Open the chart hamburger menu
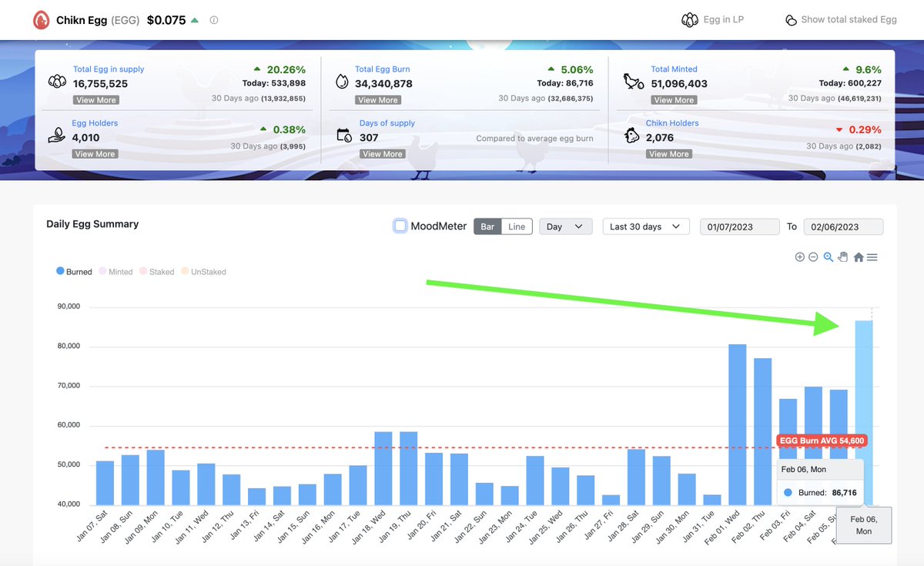Screen dimensions: 924x566 (872, 257)
